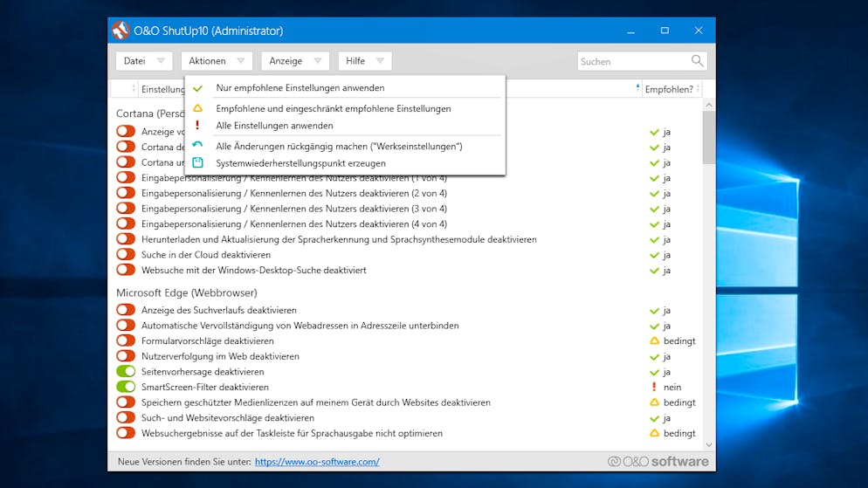Enable 'Automatische Vervollständigung von Webadressen' switch
This screenshot has width=868, height=488.
[126, 326]
